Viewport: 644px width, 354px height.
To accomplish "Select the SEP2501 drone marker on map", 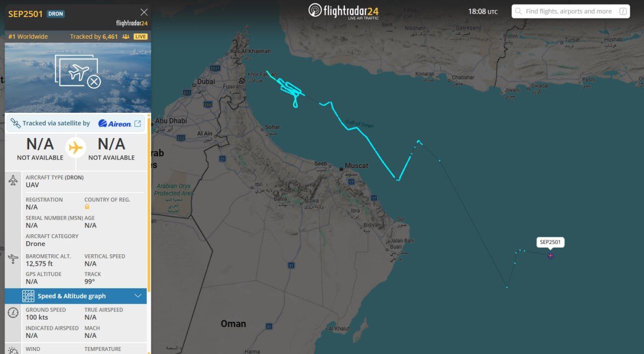I will tap(550, 256).
